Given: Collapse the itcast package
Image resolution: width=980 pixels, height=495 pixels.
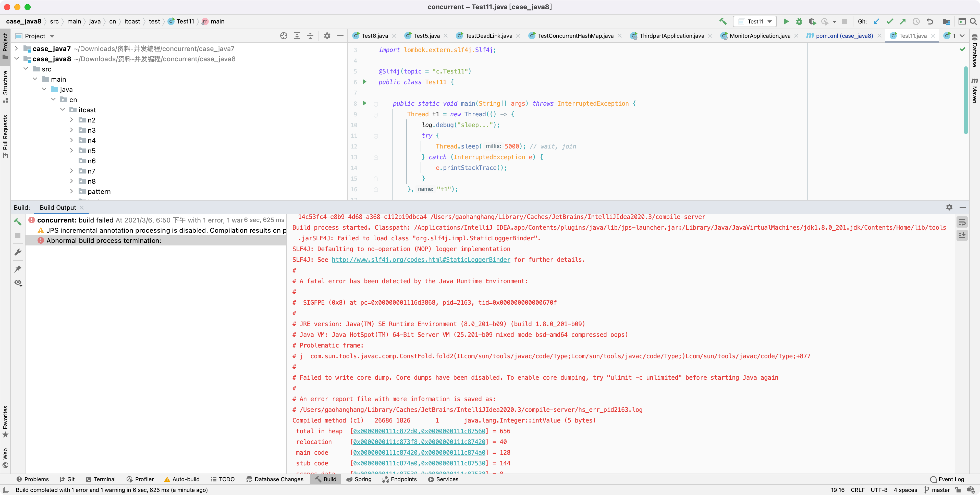Looking at the screenshot, I should coord(62,109).
